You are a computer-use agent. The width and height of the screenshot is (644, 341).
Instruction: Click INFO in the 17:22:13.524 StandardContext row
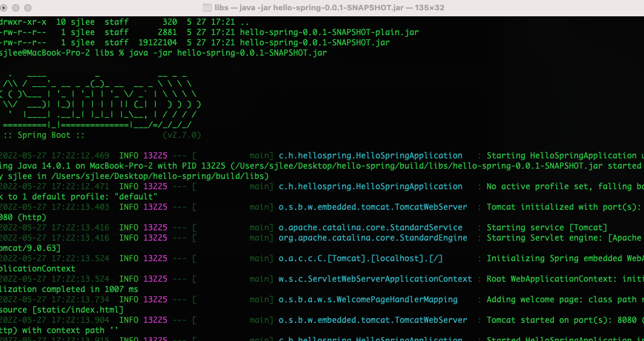click(x=129, y=258)
